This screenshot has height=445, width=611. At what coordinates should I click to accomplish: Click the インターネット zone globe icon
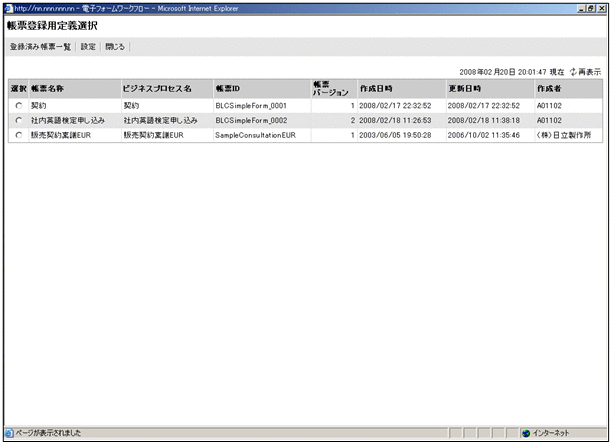tap(526, 433)
